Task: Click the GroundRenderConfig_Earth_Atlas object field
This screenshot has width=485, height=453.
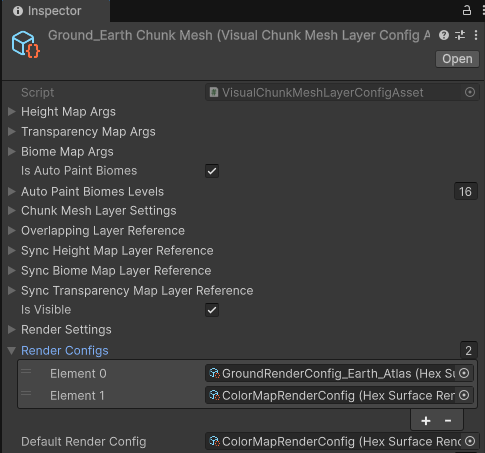Action: click(x=339, y=373)
